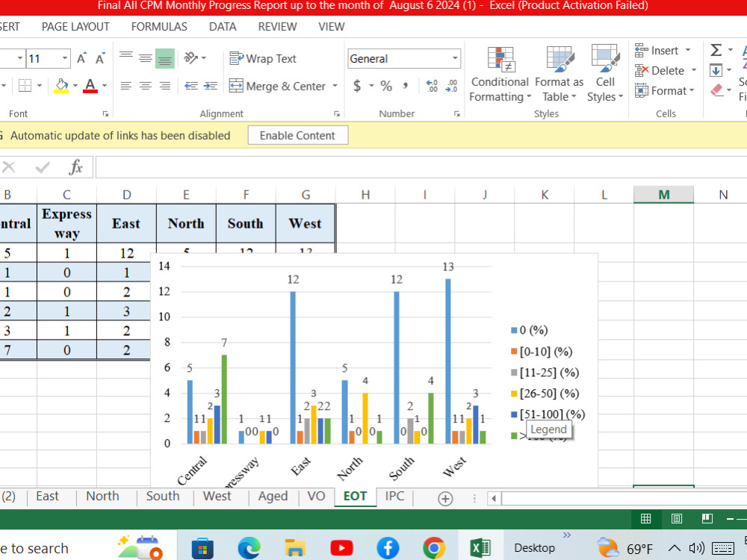747x560 pixels.
Task: Open the REVIEW ribbon tab
Action: [277, 27]
